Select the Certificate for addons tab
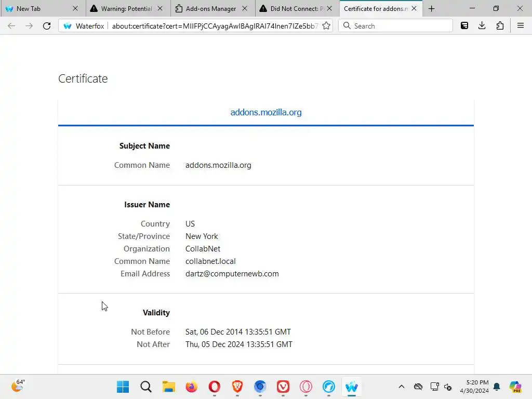This screenshot has height=399, width=532. (381, 8)
